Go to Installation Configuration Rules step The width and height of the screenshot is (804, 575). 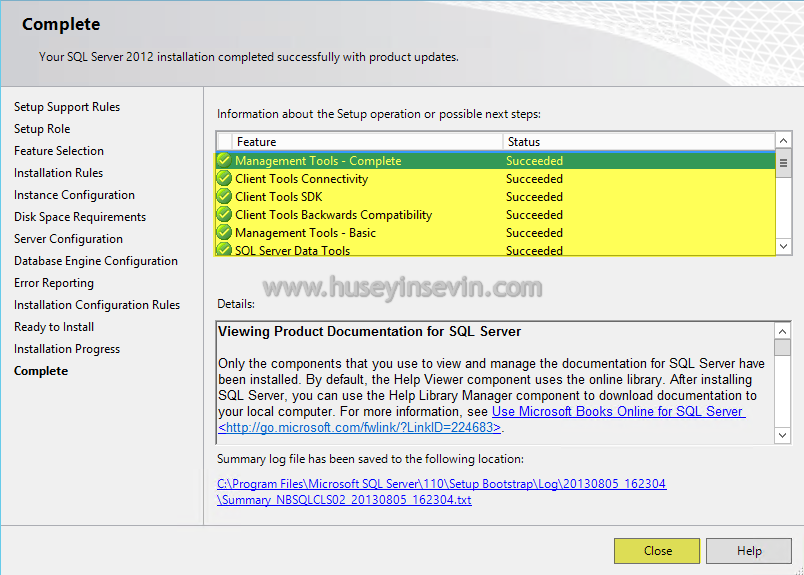coord(97,305)
